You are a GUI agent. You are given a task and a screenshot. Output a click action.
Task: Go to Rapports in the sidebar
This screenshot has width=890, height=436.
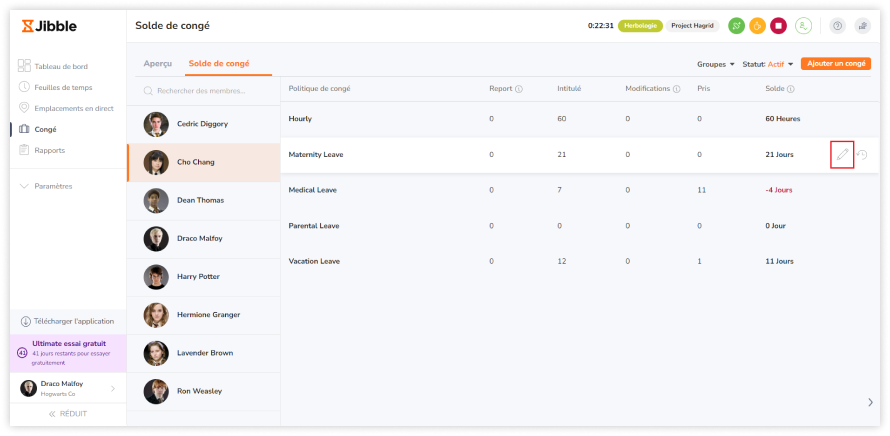(49, 150)
